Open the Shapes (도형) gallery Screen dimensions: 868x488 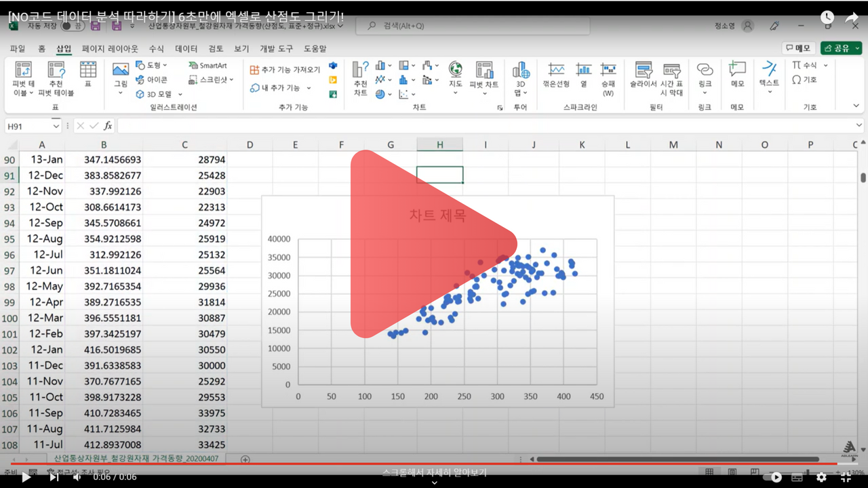pos(152,66)
